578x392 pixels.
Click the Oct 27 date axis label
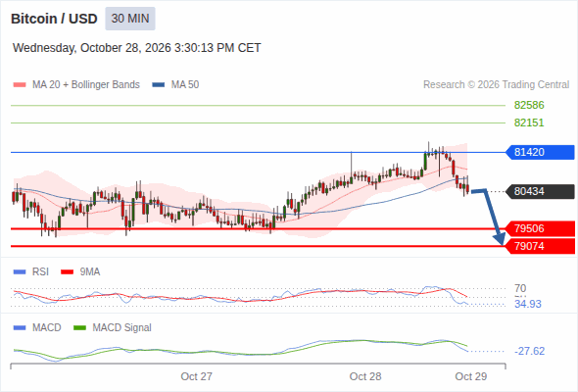point(197,376)
